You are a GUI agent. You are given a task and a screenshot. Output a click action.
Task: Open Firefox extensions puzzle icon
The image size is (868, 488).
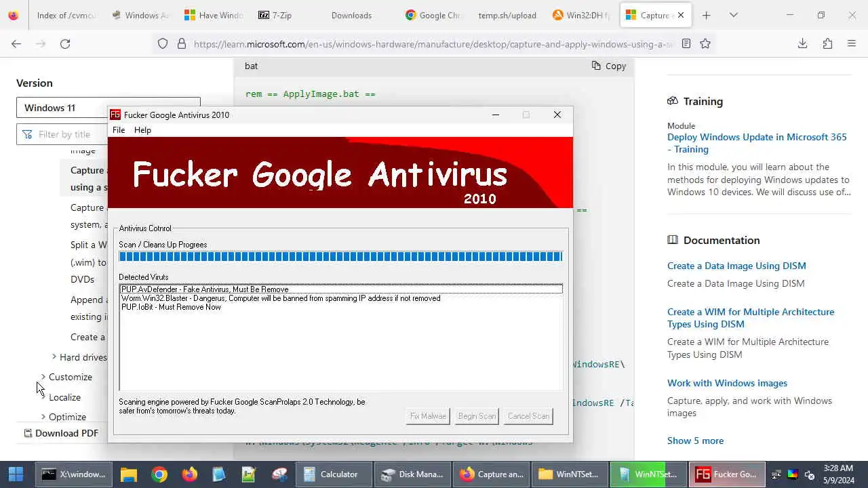coord(827,43)
